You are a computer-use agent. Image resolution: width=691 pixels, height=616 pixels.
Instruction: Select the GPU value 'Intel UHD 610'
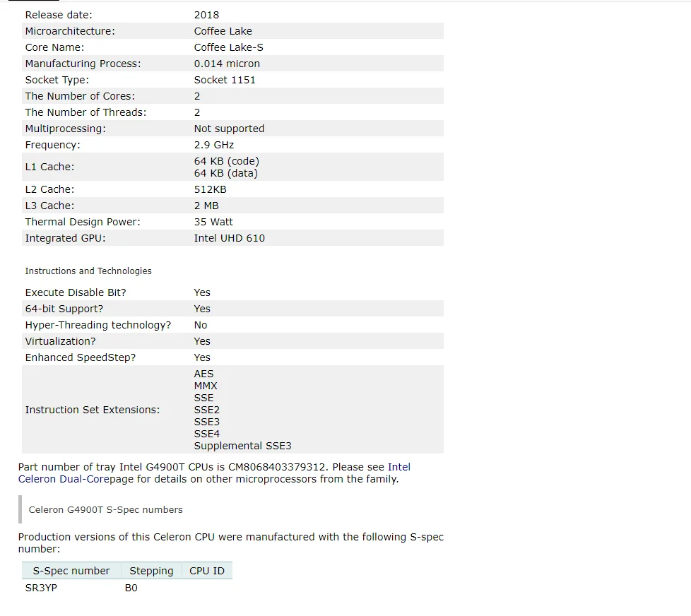229,238
